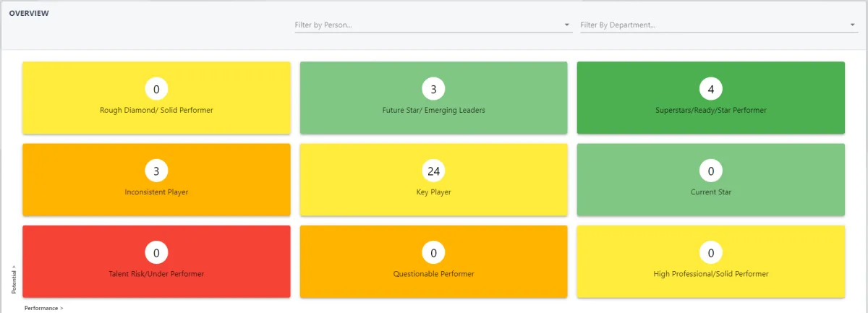Open the Superstars/Ready/Star Performer card
This screenshot has height=313, width=868.
coord(711,98)
